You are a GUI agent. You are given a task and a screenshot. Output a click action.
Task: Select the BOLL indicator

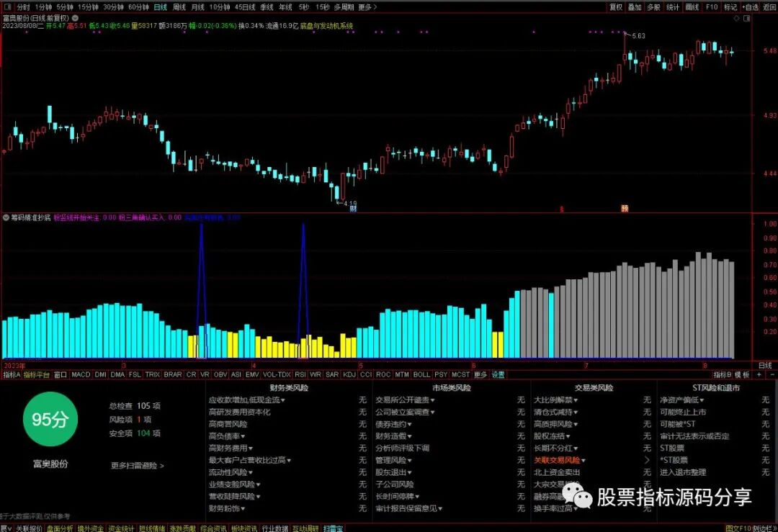click(421, 375)
